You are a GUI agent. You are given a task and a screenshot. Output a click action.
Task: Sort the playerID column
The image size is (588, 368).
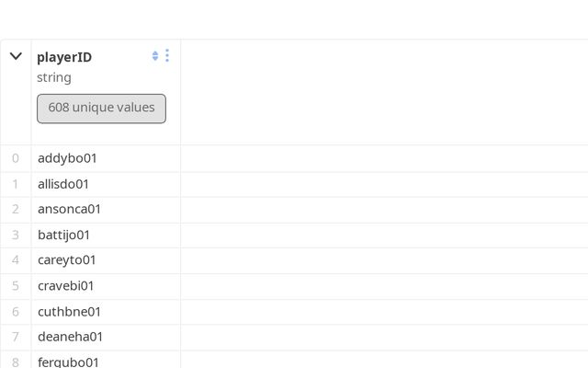coord(155,56)
